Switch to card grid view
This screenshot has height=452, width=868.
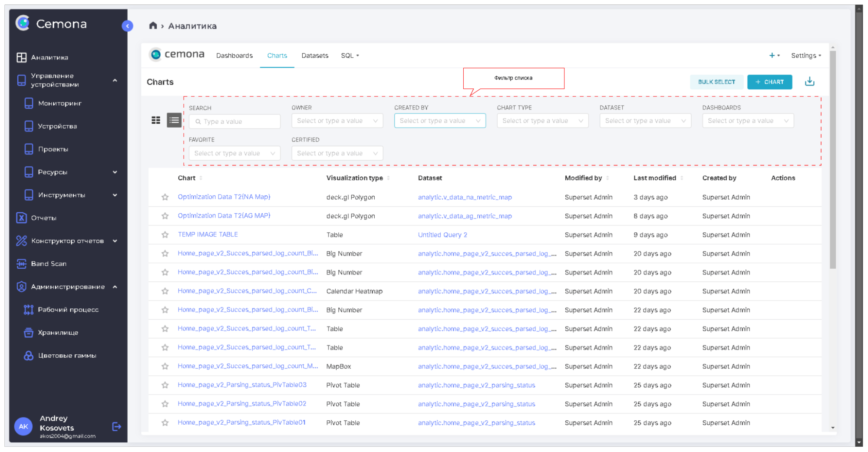pos(156,120)
